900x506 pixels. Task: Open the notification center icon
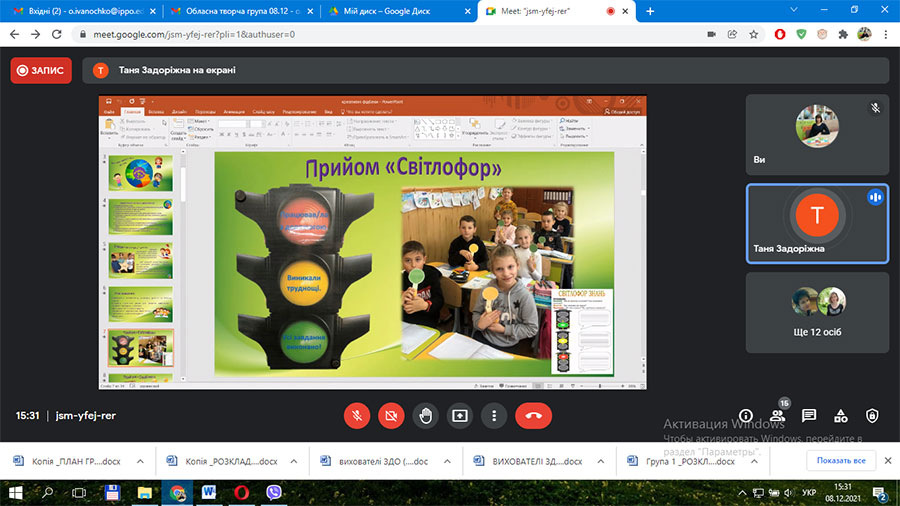[x=879, y=493]
